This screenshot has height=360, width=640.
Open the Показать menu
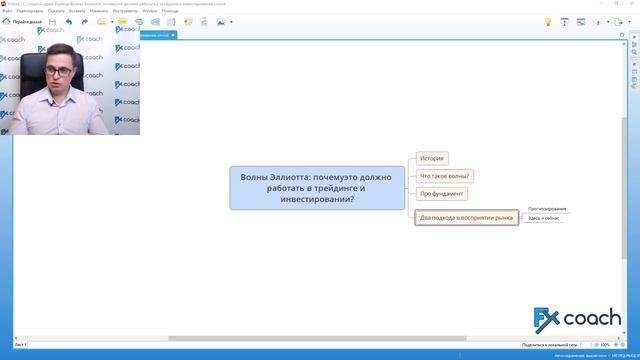click(56, 11)
